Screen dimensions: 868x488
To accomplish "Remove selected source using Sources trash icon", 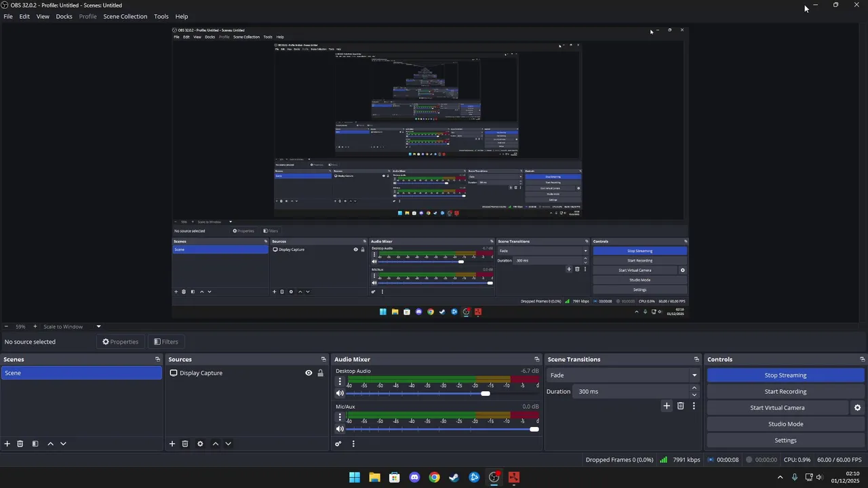I will 185,444.
